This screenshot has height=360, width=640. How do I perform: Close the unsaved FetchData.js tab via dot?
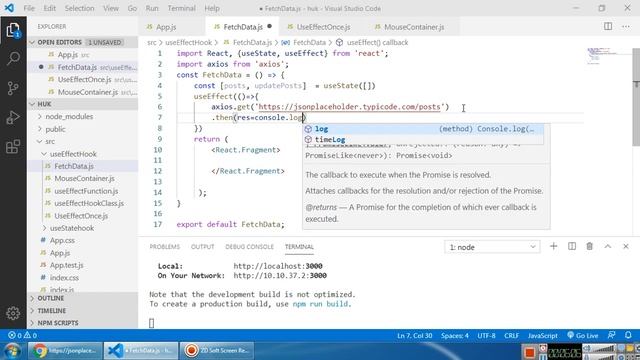(269, 27)
